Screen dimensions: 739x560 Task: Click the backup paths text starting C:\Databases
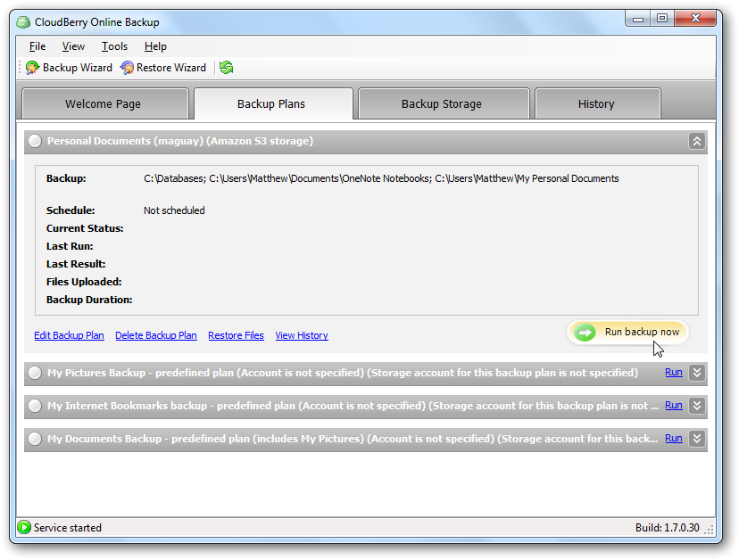(x=381, y=178)
